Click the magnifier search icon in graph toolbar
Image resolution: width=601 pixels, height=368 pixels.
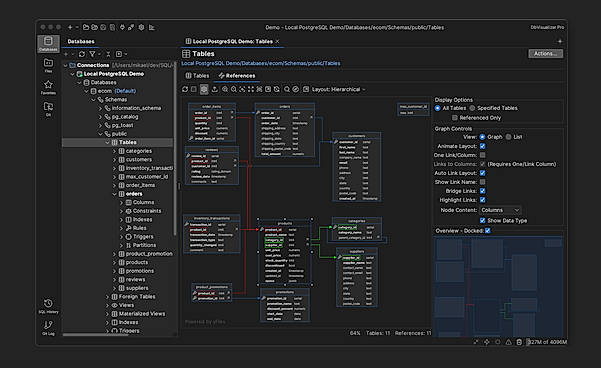(x=287, y=89)
